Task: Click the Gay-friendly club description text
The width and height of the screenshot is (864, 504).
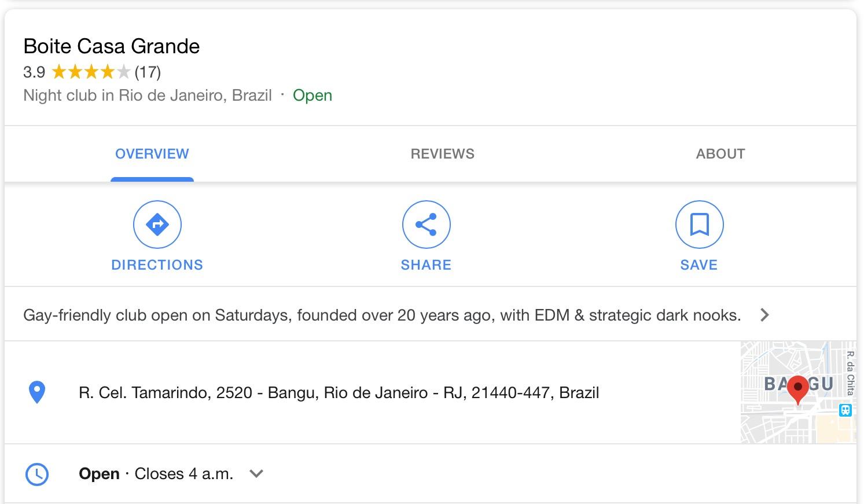Action: (382, 315)
